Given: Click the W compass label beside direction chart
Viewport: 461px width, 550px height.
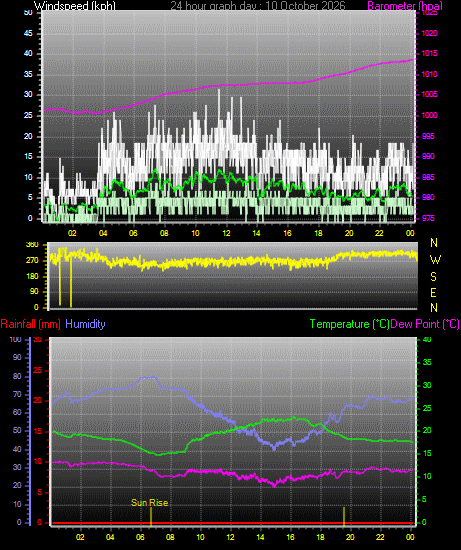Looking at the screenshot, I should coord(435,260).
